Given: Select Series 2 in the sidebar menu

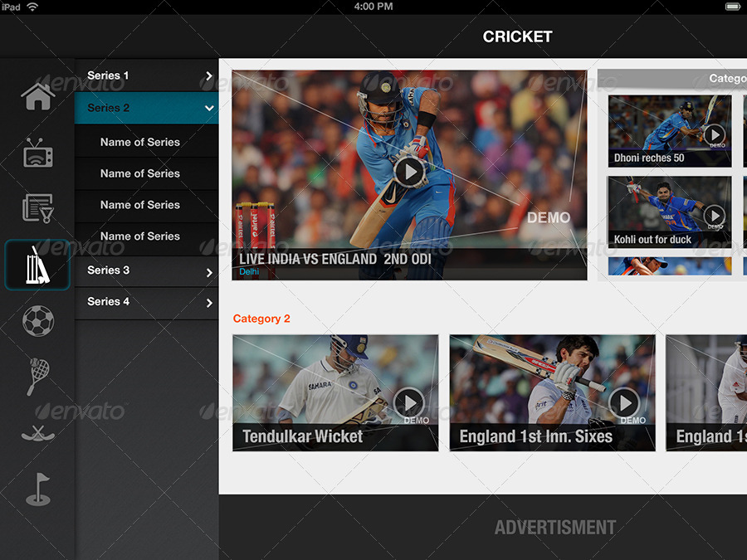Looking at the screenshot, I should click(146, 108).
